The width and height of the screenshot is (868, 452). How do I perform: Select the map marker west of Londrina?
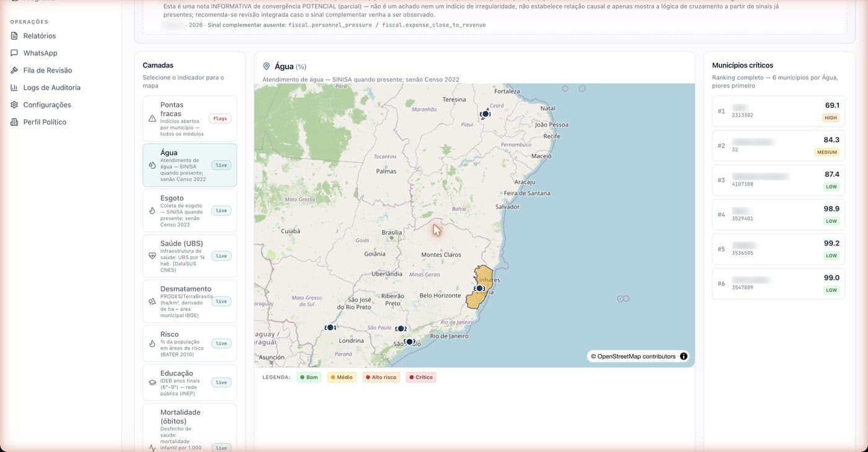[x=330, y=327]
